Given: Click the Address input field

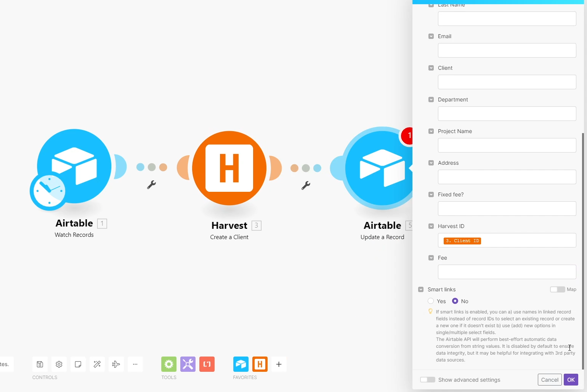Looking at the screenshot, I should pos(507,177).
